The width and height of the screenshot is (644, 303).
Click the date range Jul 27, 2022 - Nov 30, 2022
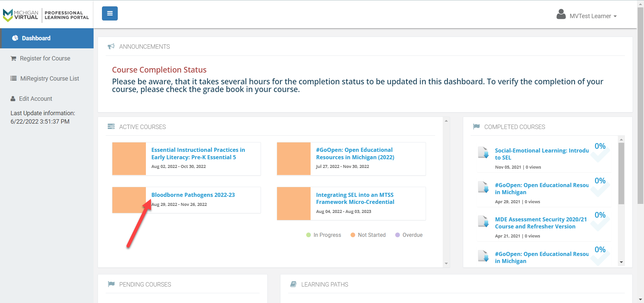tap(342, 166)
